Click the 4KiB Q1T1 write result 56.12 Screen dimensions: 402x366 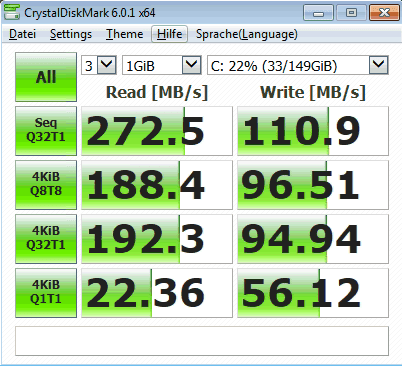click(x=313, y=293)
